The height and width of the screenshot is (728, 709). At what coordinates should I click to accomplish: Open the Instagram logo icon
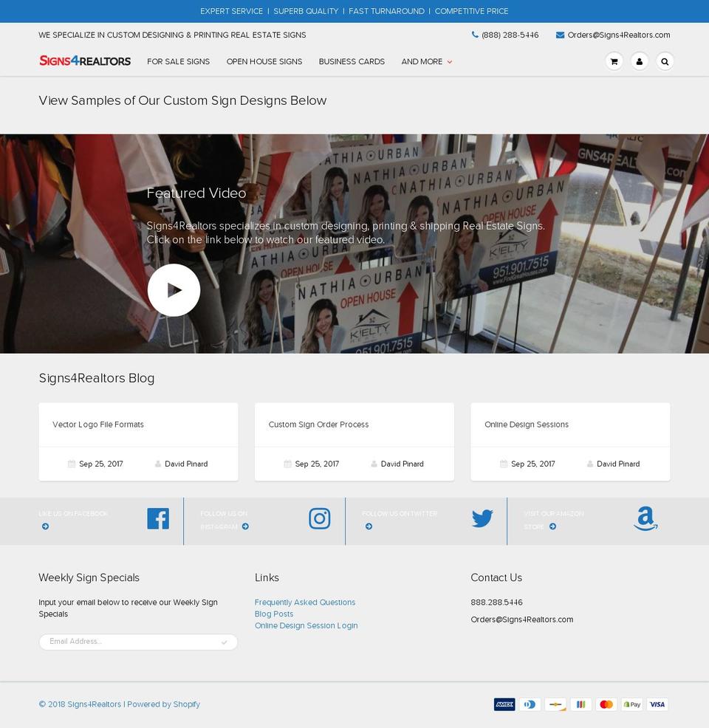tap(320, 518)
